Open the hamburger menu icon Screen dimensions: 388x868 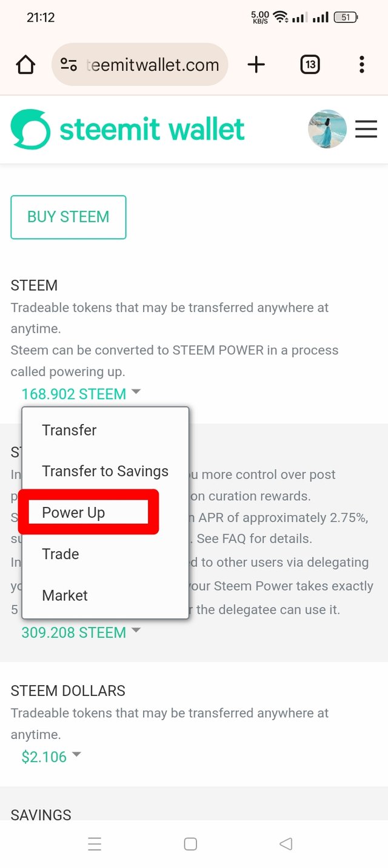(x=366, y=129)
